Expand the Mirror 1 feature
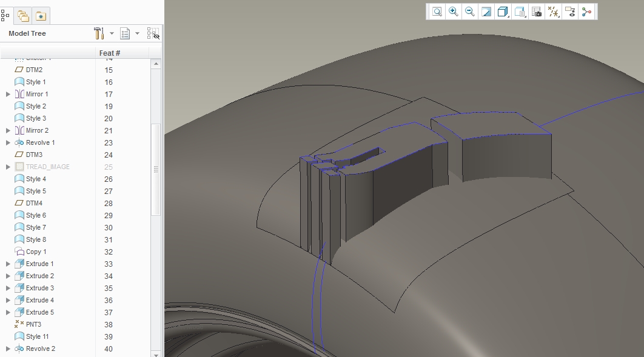The height and width of the screenshot is (357, 644). pyautogui.click(x=8, y=95)
